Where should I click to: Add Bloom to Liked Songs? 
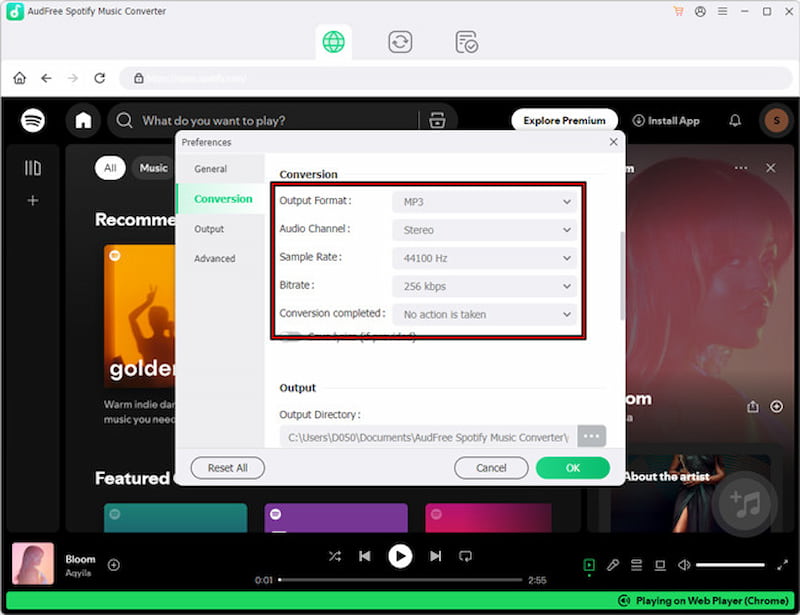click(114, 565)
